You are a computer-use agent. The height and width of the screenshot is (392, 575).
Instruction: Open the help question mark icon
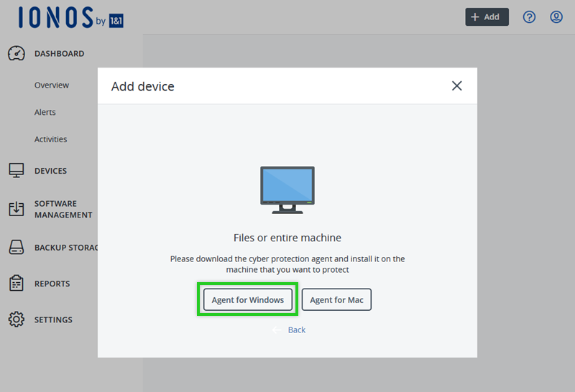click(529, 17)
